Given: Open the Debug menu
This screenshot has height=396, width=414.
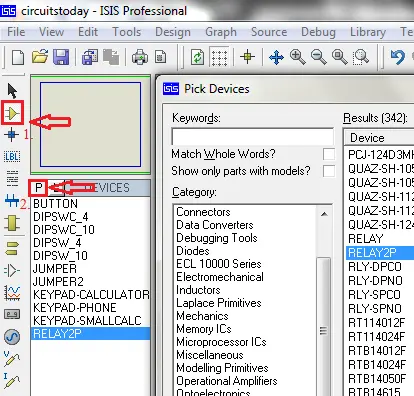Looking at the screenshot, I should pyautogui.click(x=318, y=32).
